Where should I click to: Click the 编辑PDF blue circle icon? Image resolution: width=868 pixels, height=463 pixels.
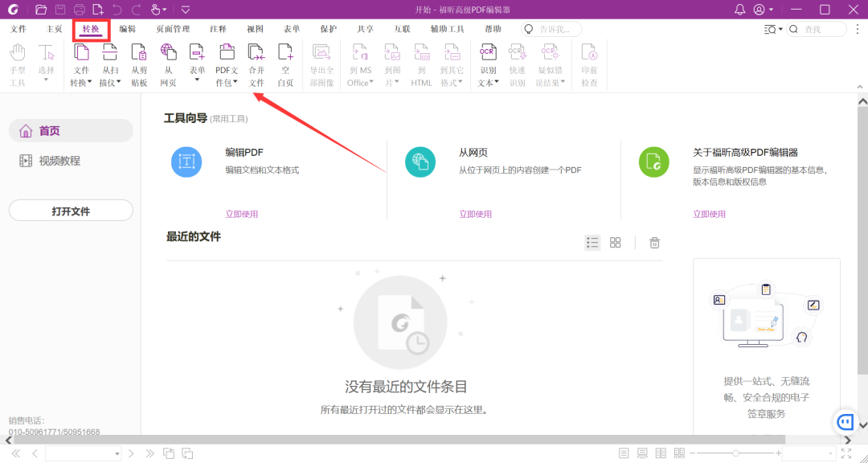tap(186, 162)
